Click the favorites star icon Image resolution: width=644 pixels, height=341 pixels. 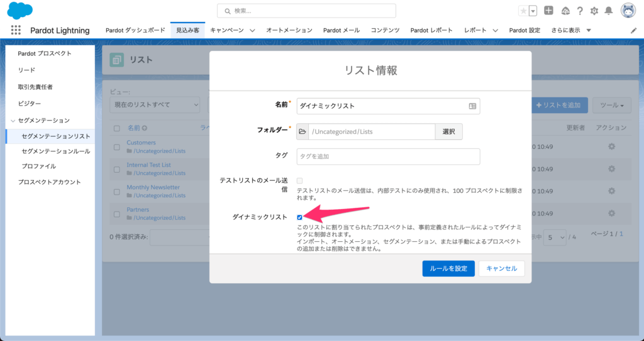[x=523, y=11]
